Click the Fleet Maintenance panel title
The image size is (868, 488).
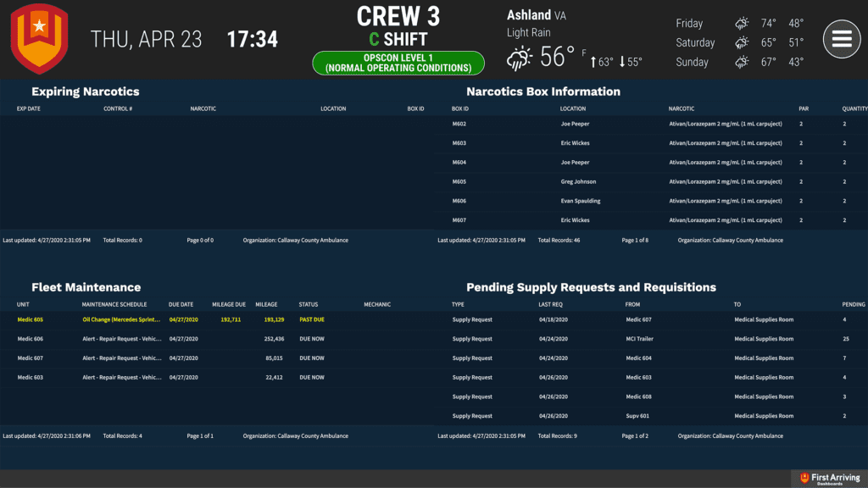click(86, 287)
